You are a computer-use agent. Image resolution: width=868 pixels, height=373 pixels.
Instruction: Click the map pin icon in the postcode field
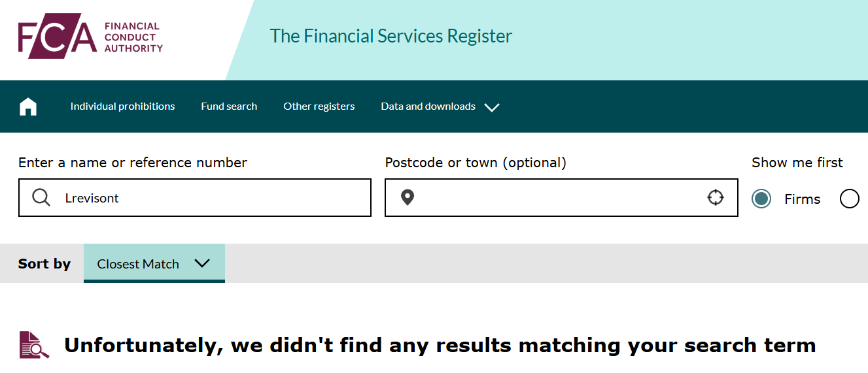pos(408,197)
